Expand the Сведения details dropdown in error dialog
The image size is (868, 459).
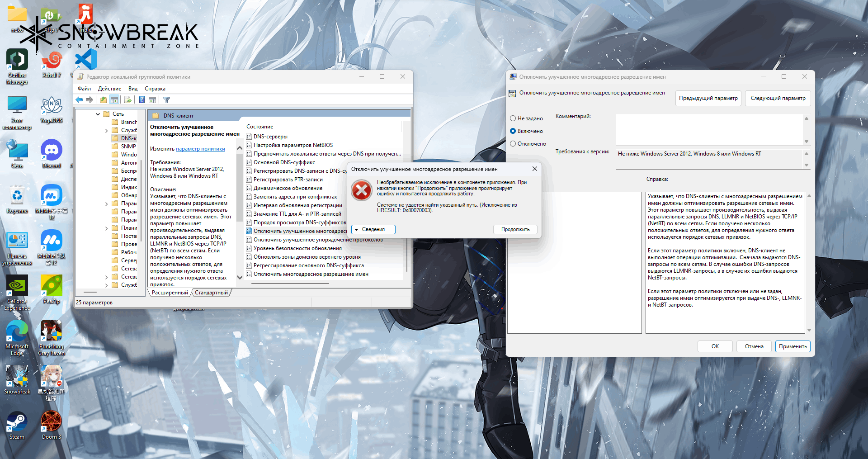(x=373, y=230)
